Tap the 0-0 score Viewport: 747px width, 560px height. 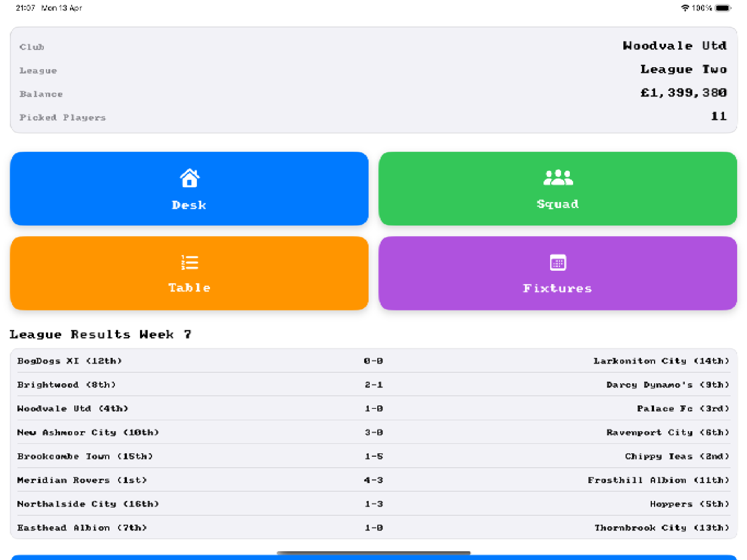click(x=373, y=361)
